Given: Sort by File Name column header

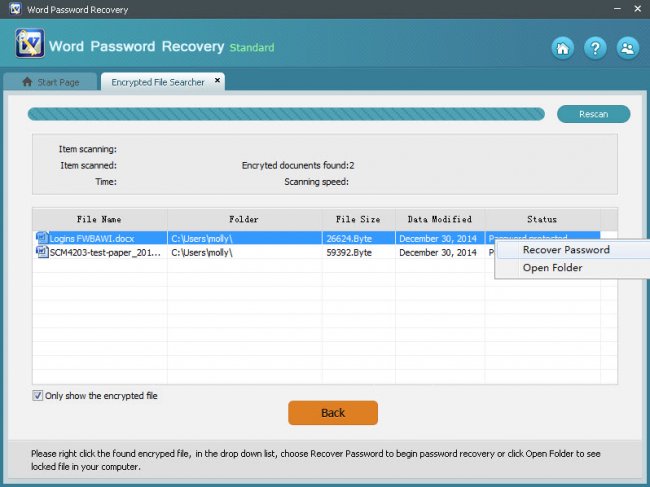Looking at the screenshot, I should click(99, 219).
